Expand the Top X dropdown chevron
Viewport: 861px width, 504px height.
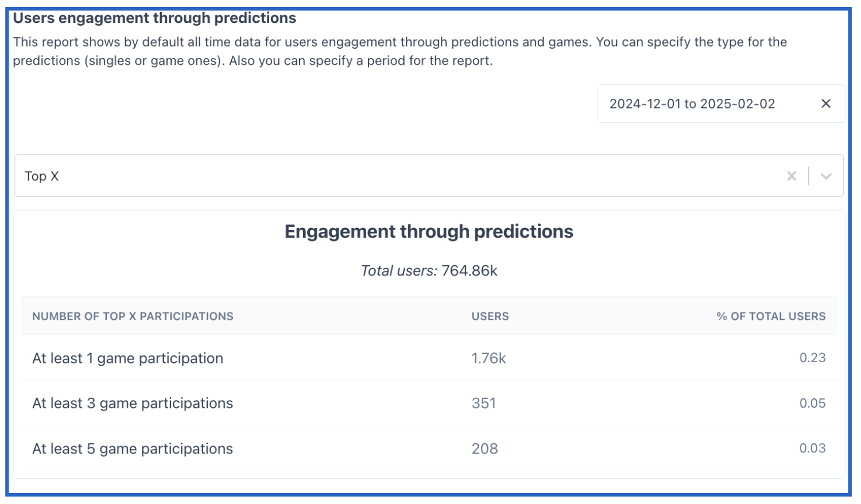pyautogui.click(x=826, y=176)
